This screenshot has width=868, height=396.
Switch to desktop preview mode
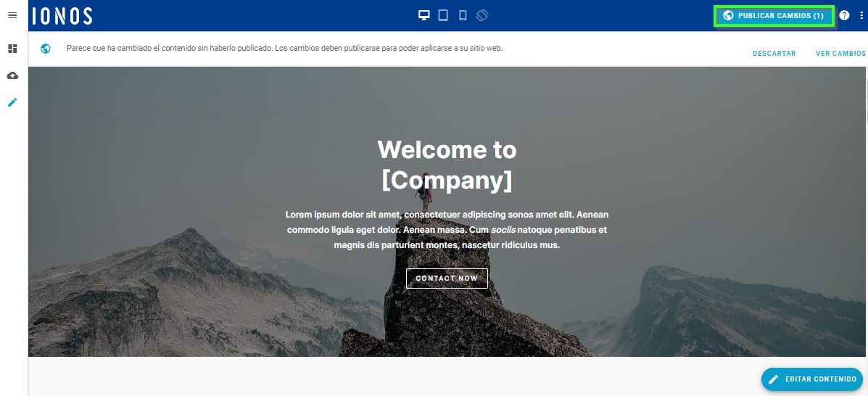coord(424,15)
